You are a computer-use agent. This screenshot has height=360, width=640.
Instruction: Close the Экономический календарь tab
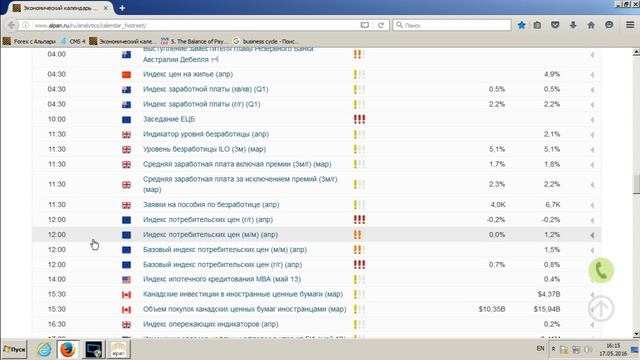pos(106,8)
